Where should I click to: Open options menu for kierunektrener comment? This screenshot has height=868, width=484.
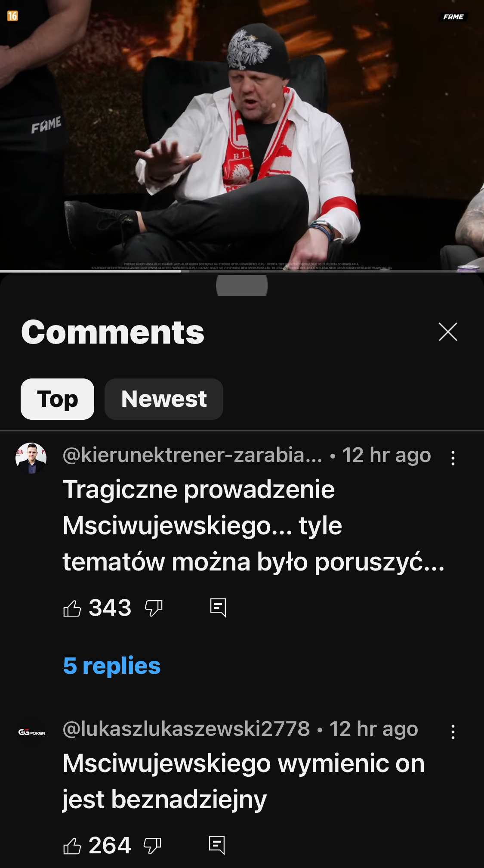tap(453, 458)
